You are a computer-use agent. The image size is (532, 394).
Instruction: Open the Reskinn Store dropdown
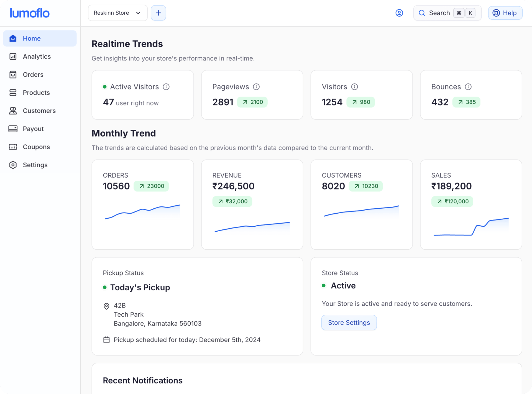click(117, 13)
